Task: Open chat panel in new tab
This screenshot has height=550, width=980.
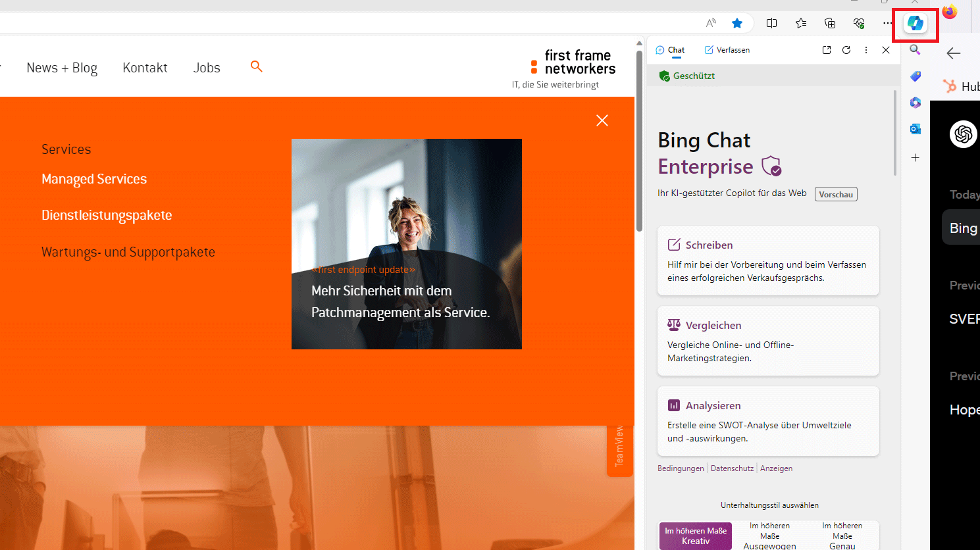Action: click(827, 50)
